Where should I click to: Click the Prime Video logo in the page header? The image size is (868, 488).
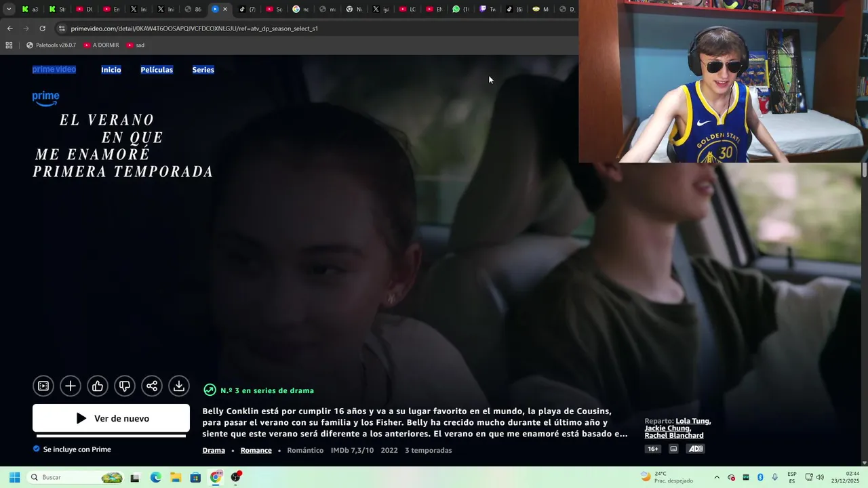click(54, 69)
